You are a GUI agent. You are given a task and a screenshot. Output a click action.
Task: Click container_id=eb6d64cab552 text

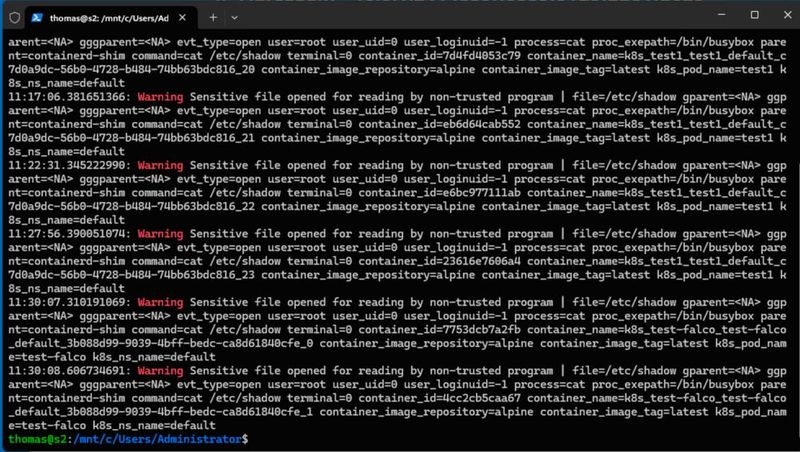[440, 124]
